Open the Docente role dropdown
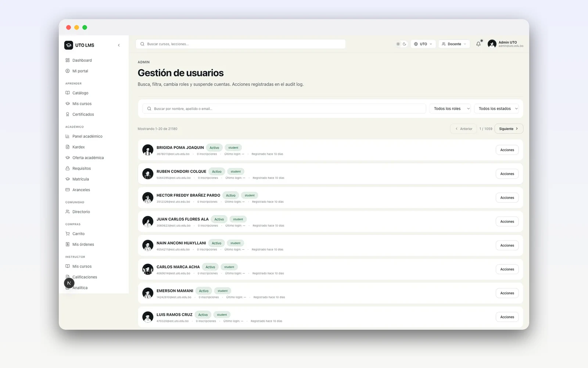The image size is (588, 368). click(x=454, y=44)
